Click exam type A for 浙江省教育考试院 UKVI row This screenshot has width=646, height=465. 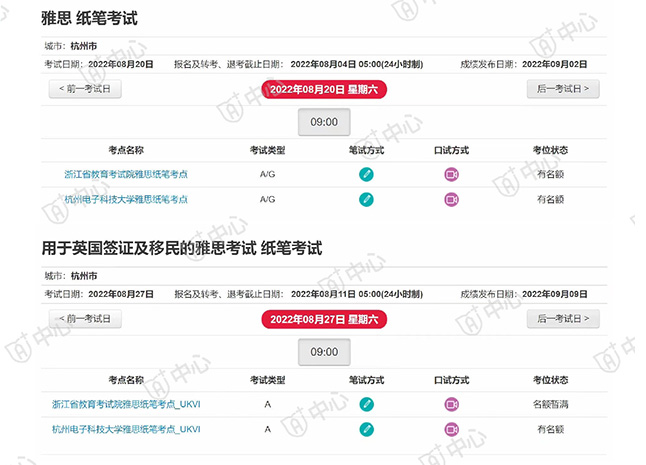pyautogui.click(x=267, y=404)
